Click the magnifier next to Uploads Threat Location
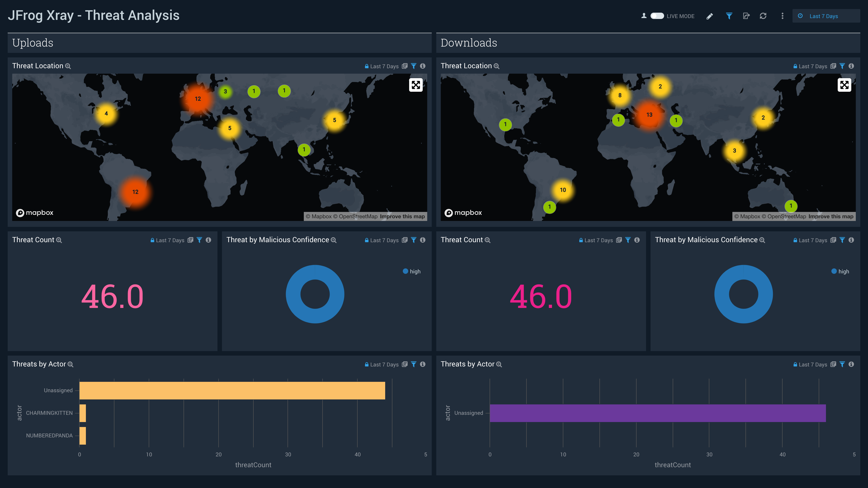Viewport: 868px width, 488px height. click(x=68, y=66)
